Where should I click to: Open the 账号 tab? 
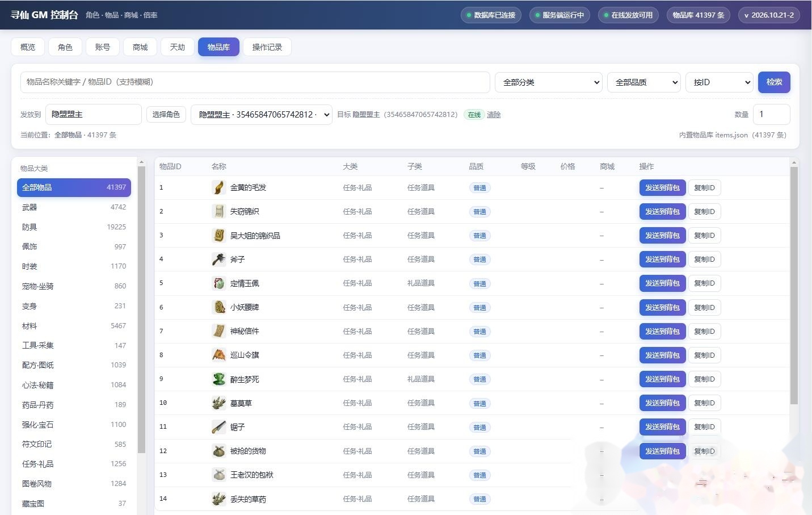click(x=103, y=47)
